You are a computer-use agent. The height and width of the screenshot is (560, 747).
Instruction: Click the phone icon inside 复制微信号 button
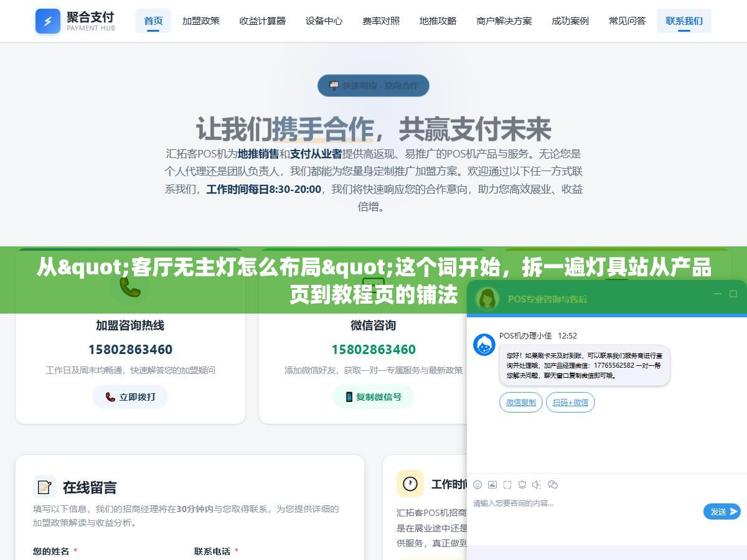(x=349, y=397)
